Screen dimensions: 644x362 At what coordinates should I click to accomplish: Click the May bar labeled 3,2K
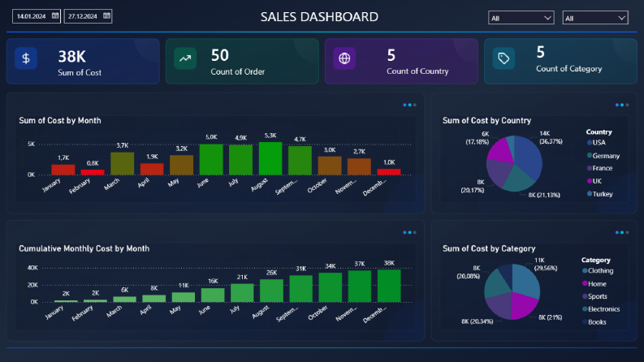click(182, 165)
